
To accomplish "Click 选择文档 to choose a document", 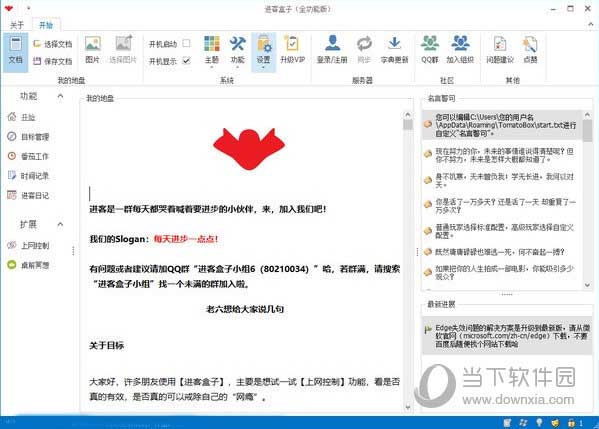I will pos(53,44).
